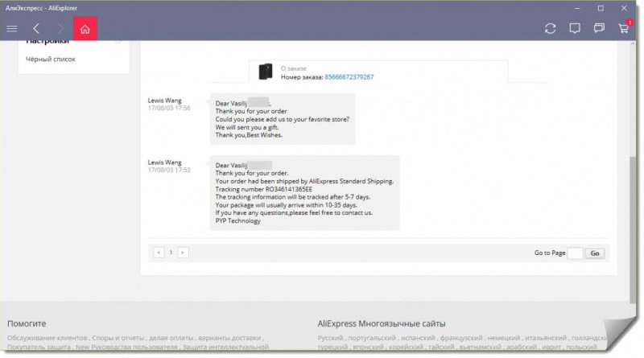Viewport: 644px width, 358px height.
Task: Click the 'Could you please add us' line
Action: click(x=283, y=119)
